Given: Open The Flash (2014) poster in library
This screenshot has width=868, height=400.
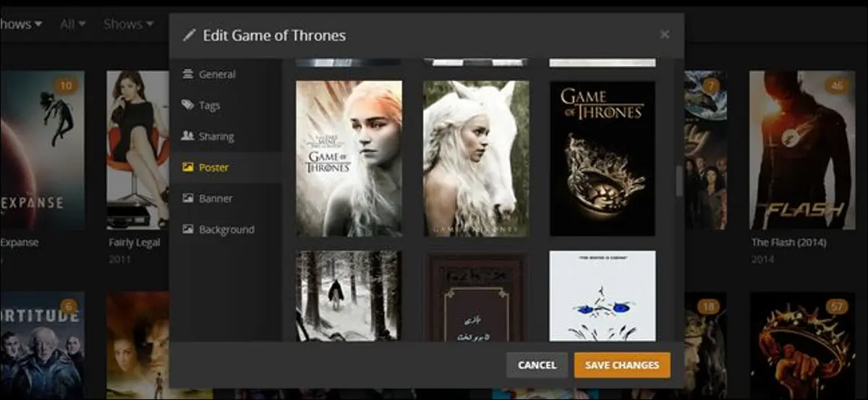Looking at the screenshot, I should click(801, 150).
